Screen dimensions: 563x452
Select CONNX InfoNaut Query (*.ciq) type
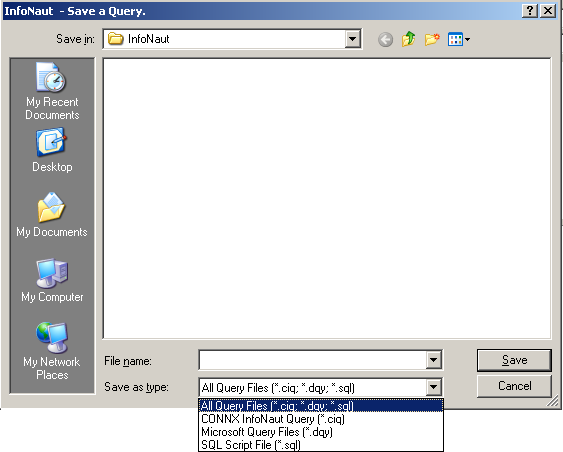pos(321,419)
